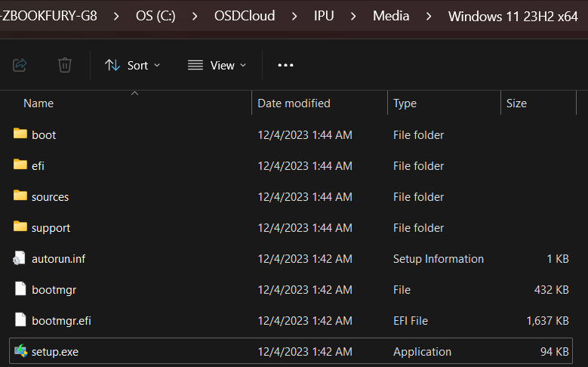Open the Sort dropdown menu
This screenshot has height=367, width=588.
[132, 65]
